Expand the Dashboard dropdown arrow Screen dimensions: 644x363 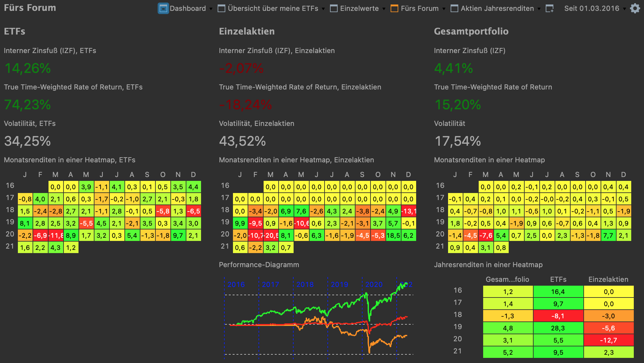click(x=211, y=9)
